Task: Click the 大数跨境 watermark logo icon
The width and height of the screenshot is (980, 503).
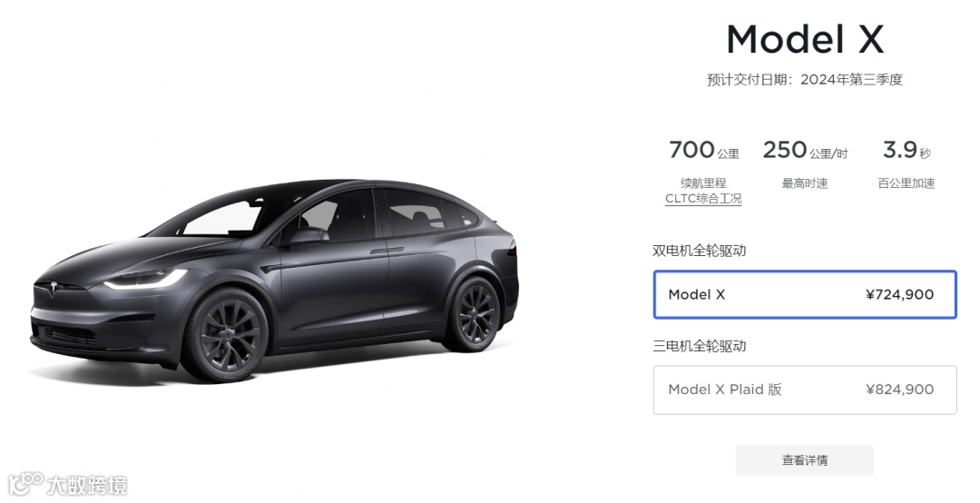Action: 25,484
